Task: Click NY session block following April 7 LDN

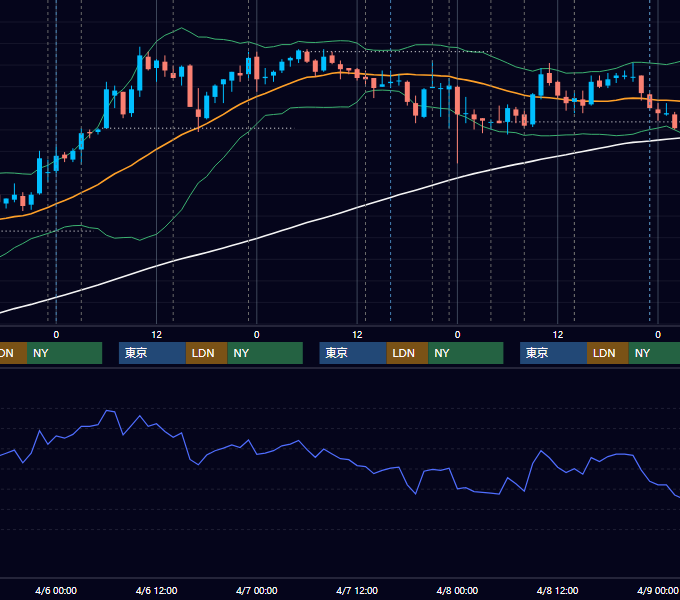Action: click(x=466, y=353)
